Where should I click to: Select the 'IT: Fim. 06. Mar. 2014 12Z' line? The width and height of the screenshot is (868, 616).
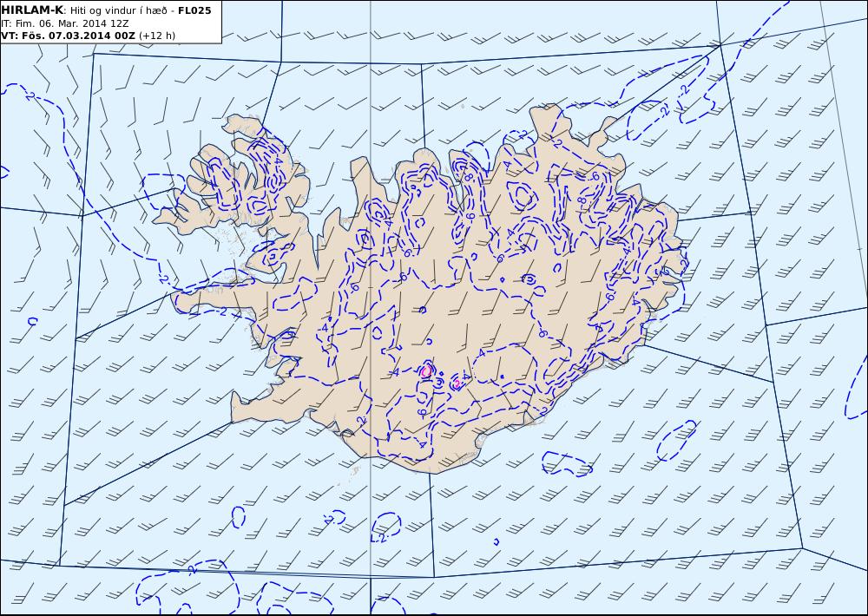65,23
